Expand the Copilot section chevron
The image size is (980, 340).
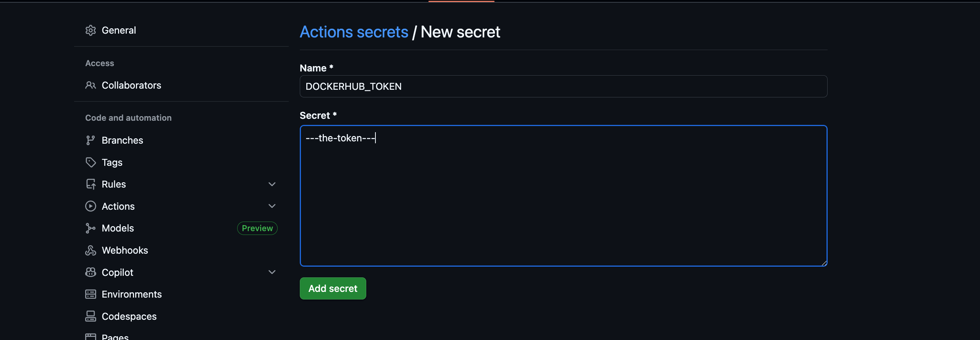(x=272, y=272)
